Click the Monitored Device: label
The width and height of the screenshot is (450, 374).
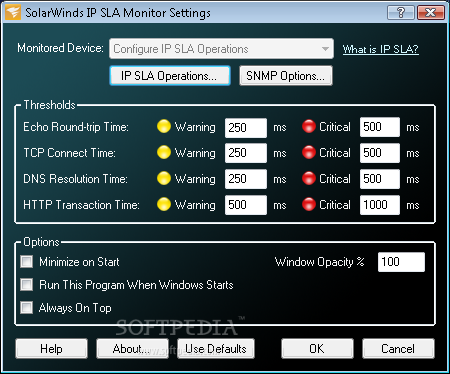point(60,48)
